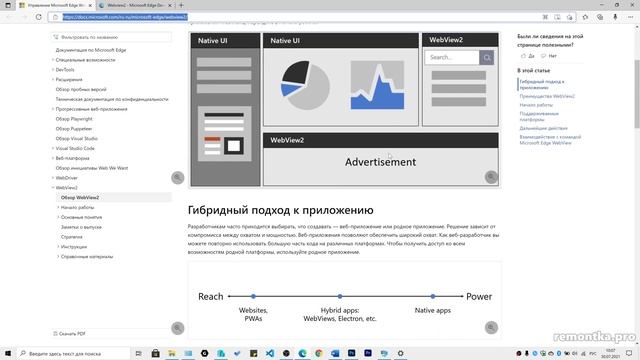Open Edge settings and more menu
The width and height of the screenshot is (640, 360).
click(x=631, y=17)
